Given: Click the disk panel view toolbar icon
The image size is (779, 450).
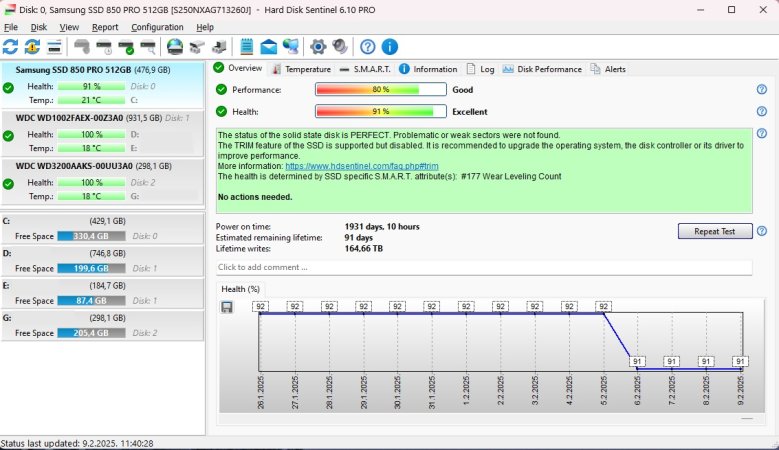Looking at the screenshot, I should point(54,47).
